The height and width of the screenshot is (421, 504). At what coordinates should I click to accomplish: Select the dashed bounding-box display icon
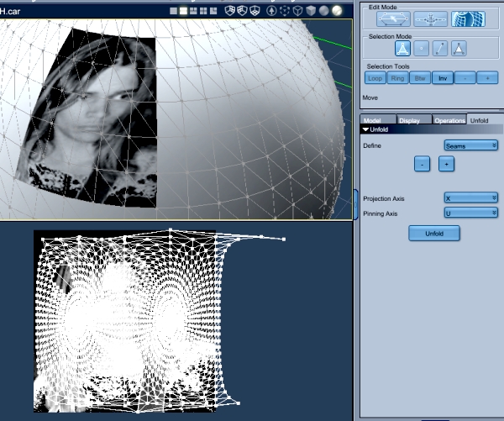285,11
